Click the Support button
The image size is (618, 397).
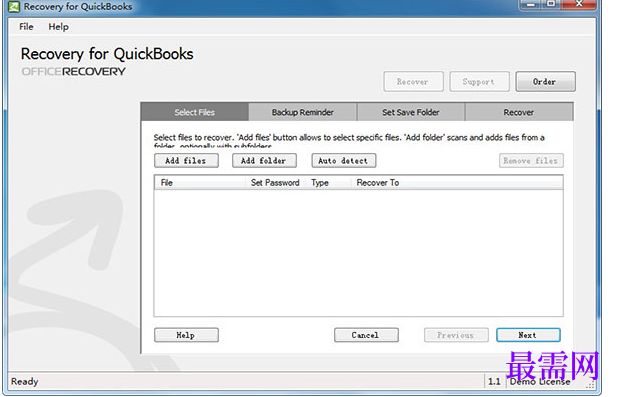[479, 82]
